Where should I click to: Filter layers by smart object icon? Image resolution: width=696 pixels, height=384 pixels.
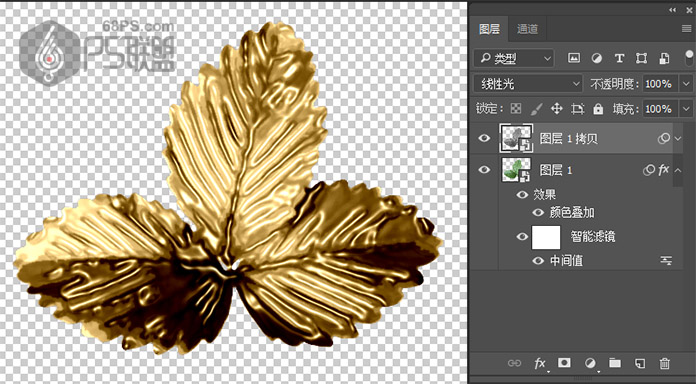tap(664, 58)
